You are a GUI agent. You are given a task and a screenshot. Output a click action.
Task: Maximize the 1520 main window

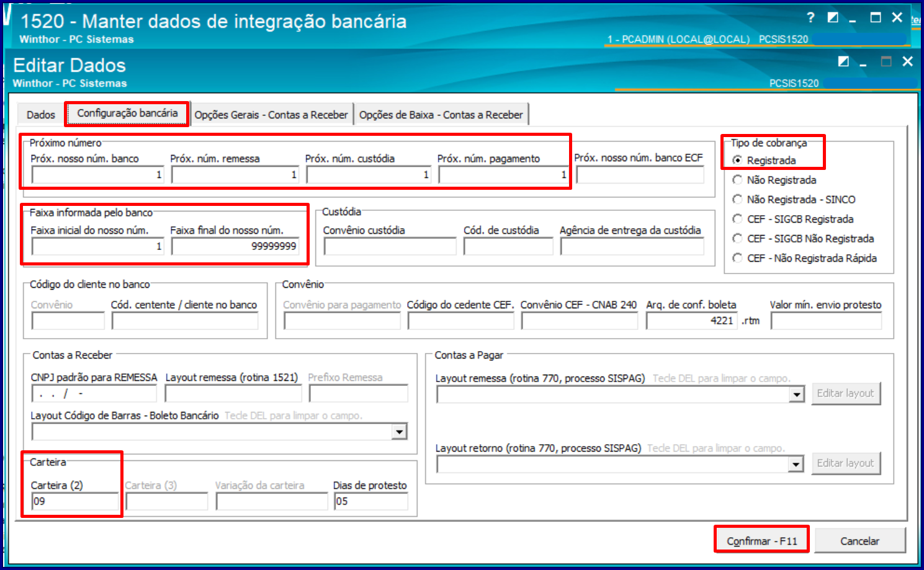(x=876, y=18)
